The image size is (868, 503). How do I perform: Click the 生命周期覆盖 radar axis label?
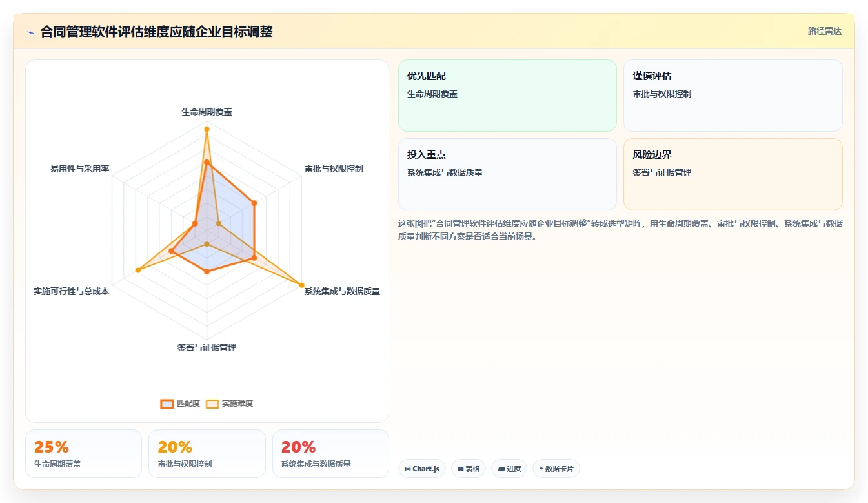coord(207,112)
